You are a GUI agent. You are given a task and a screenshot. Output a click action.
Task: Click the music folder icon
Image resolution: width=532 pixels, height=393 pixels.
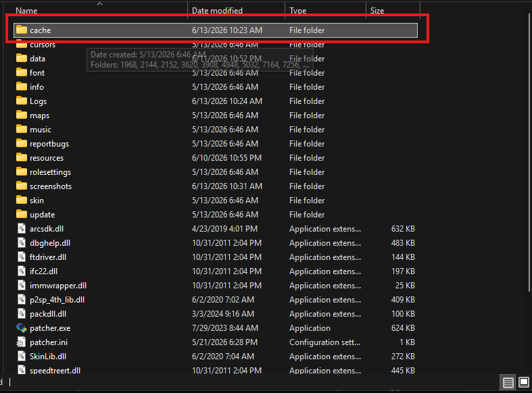point(22,130)
